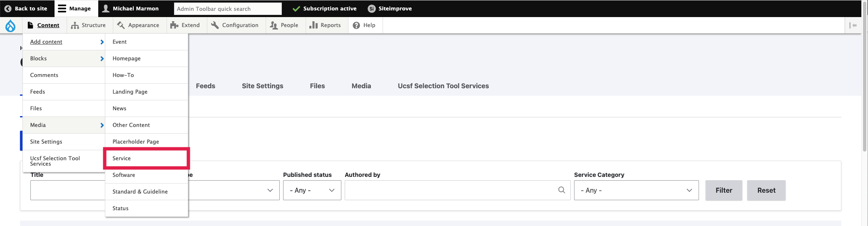The image size is (868, 226).
Task: Click the People icon in toolbar
Action: tap(274, 25)
